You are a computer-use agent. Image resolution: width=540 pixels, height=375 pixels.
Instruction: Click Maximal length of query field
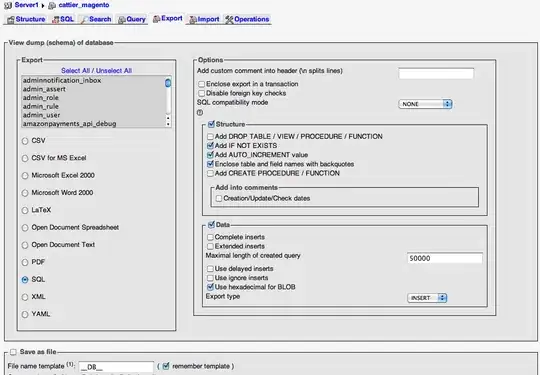(445, 258)
